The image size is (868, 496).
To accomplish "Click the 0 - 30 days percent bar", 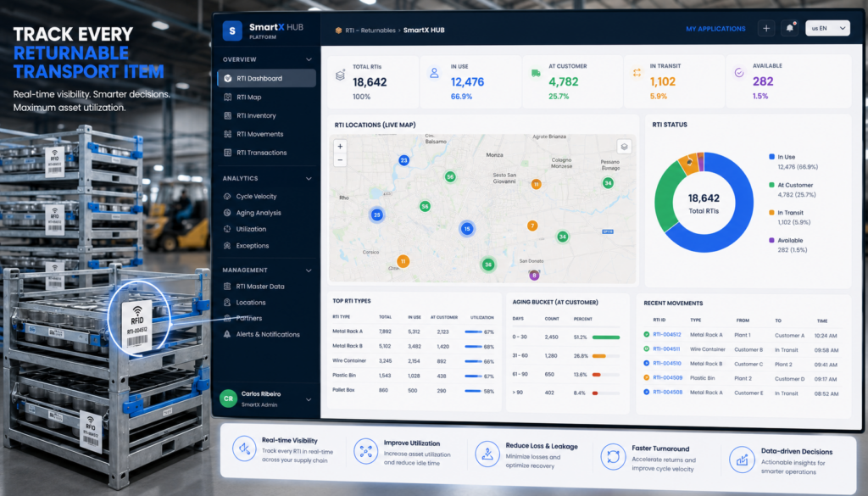I will [606, 337].
